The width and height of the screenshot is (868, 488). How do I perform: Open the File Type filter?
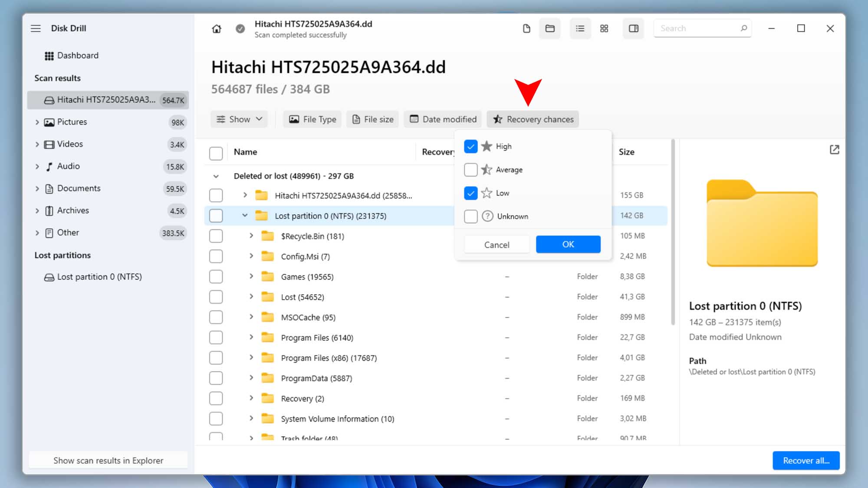pyautogui.click(x=312, y=119)
